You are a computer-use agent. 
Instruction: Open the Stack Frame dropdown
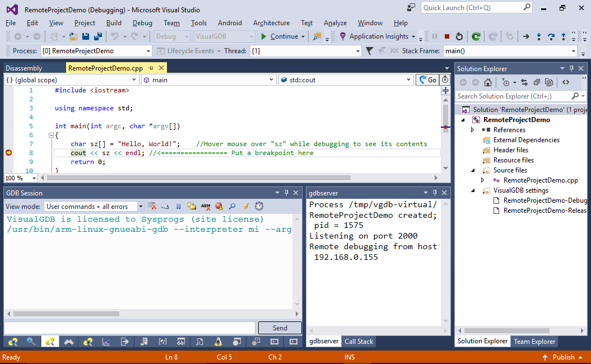coord(573,52)
